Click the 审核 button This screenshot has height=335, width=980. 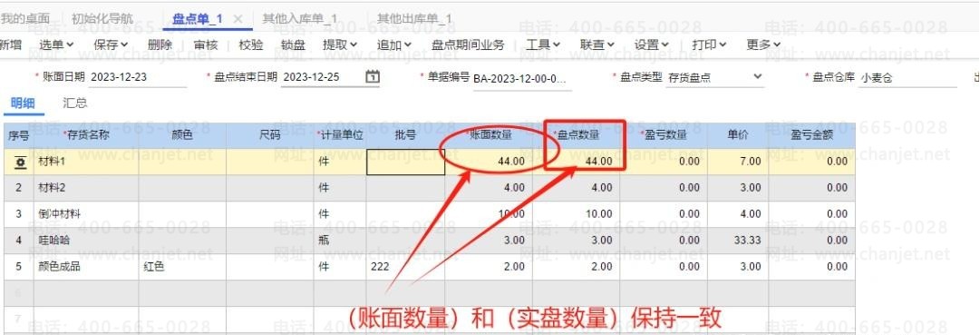pos(206,44)
